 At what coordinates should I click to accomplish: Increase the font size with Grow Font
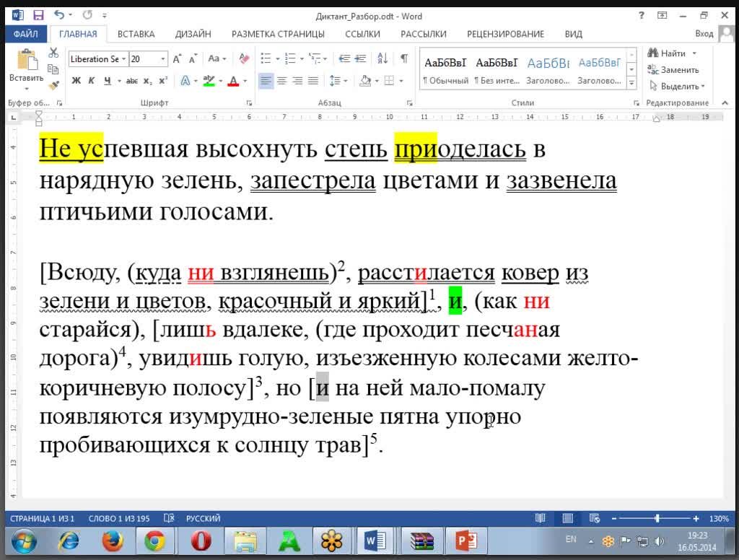[x=177, y=58]
